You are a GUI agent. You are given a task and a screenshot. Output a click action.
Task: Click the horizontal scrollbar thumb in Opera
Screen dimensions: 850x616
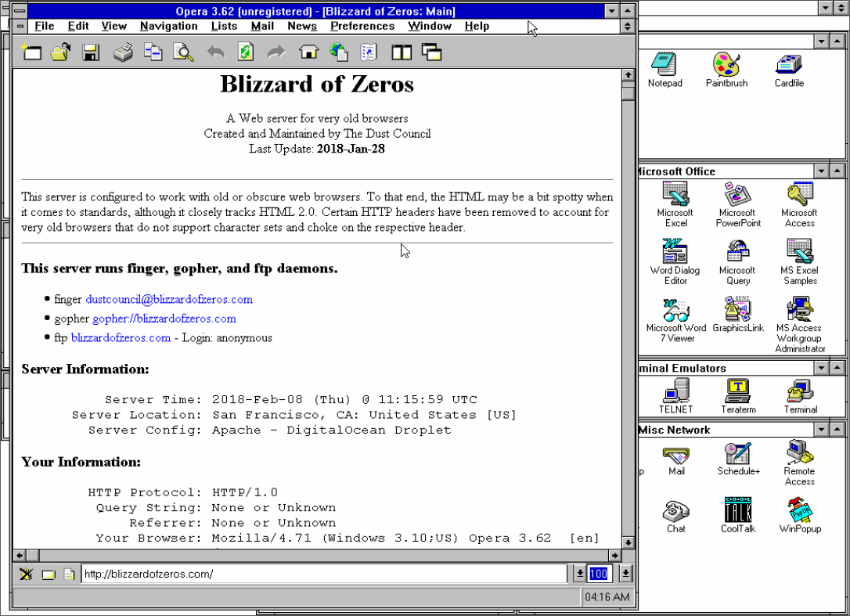(33, 555)
